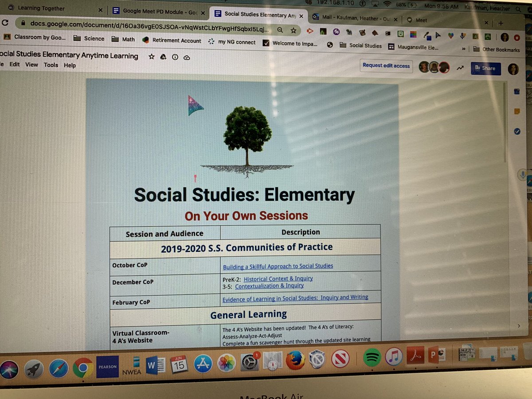The width and height of the screenshot is (532, 399).
Task: Open the Math bookmarks folder
Action: pos(123,39)
